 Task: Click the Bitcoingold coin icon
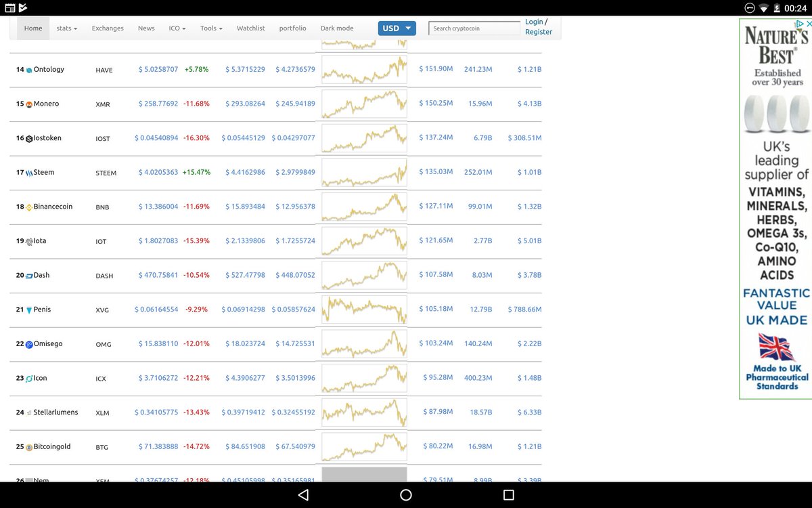tap(29, 448)
